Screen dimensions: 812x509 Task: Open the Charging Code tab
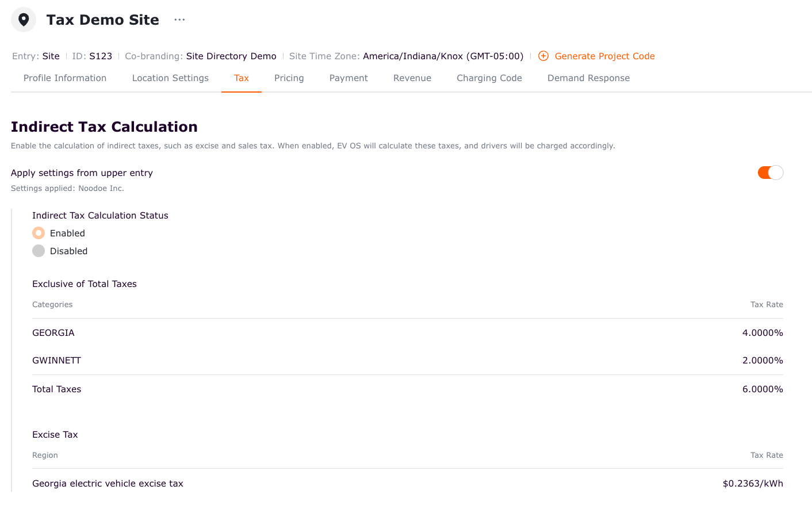pos(489,78)
